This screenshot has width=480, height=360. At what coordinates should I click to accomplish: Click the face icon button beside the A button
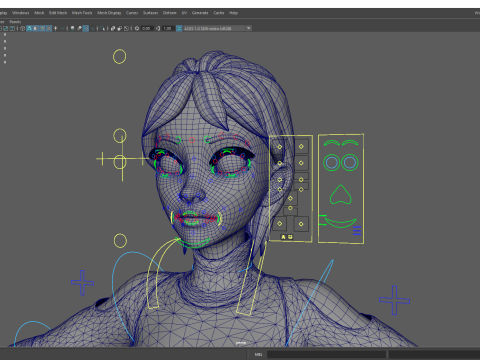click(290, 237)
